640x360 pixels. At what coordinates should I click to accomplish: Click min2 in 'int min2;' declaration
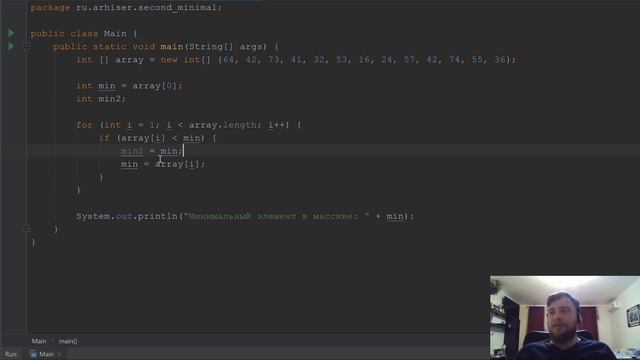click(109, 99)
